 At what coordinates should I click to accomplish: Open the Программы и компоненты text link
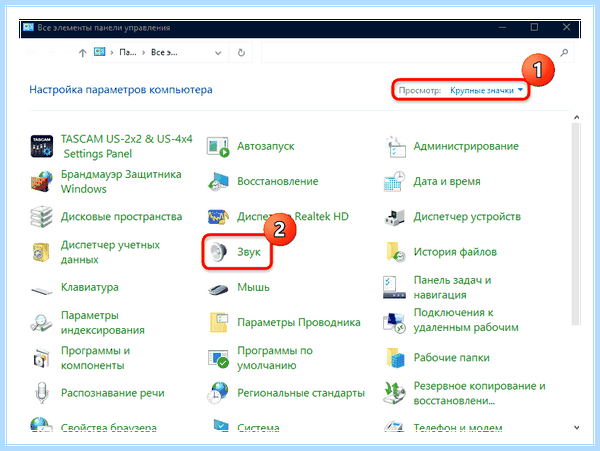pyautogui.click(x=95, y=358)
